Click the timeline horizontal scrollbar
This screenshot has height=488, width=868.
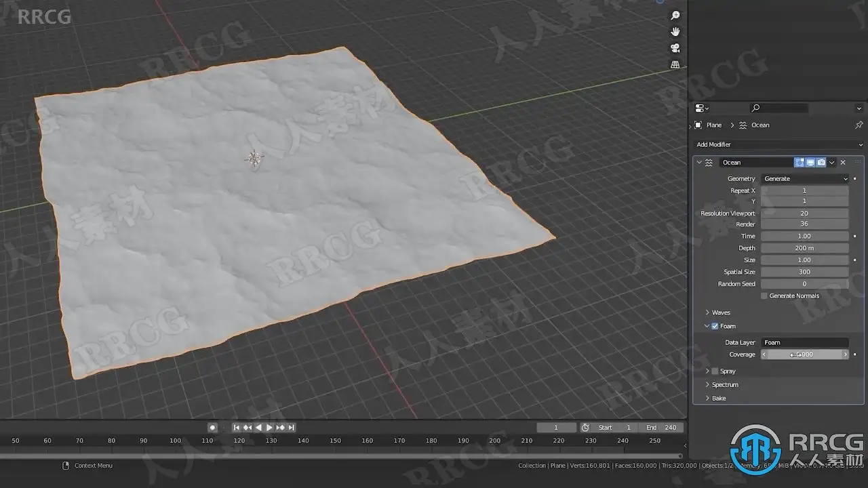pos(341,456)
